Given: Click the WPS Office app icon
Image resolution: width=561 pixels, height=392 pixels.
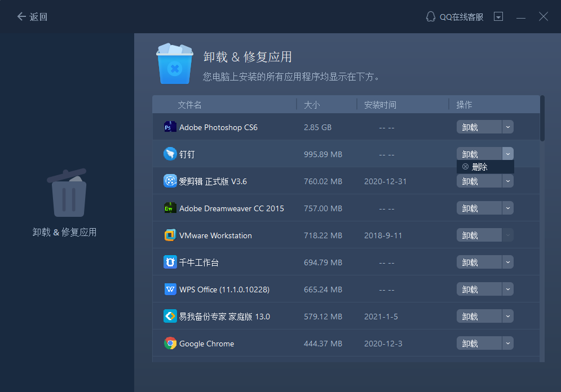Looking at the screenshot, I should (x=170, y=289).
